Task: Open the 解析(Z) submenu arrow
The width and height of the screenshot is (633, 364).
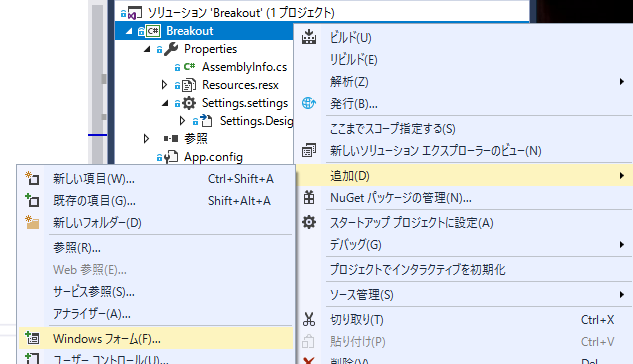Action: tap(622, 82)
